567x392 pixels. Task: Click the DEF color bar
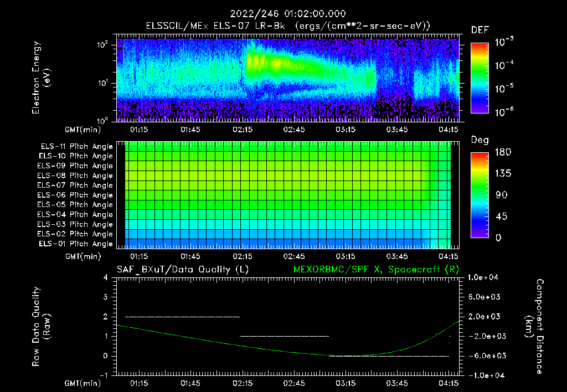(480, 78)
